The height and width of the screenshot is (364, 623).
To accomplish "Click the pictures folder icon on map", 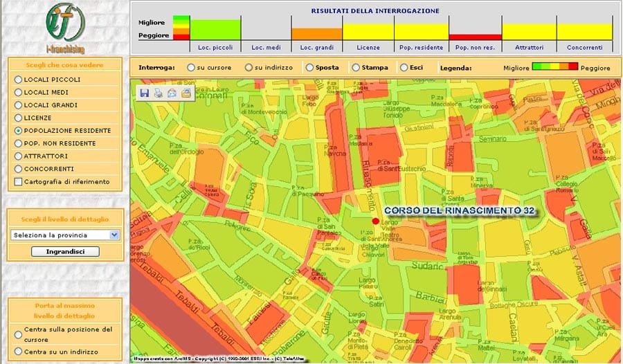I will pyautogui.click(x=186, y=93).
